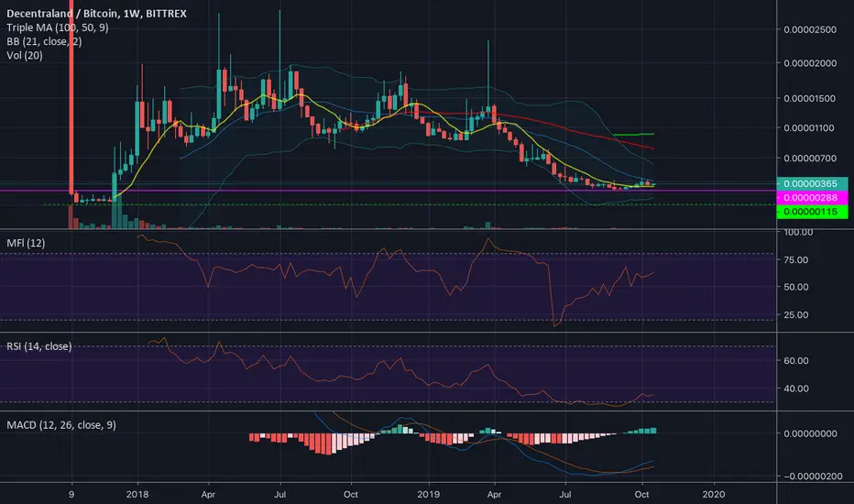Click the 75.00 MFI axis value
The image size is (854, 504).
point(795,260)
